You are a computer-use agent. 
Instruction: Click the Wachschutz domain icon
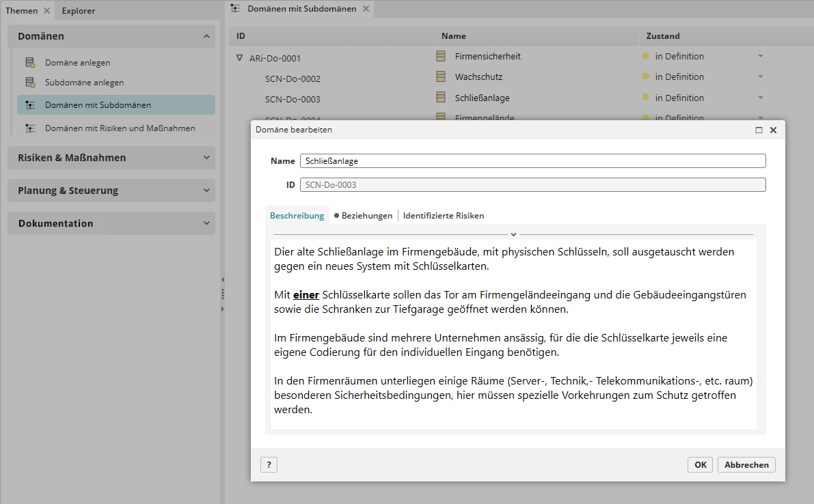click(441, 76)
